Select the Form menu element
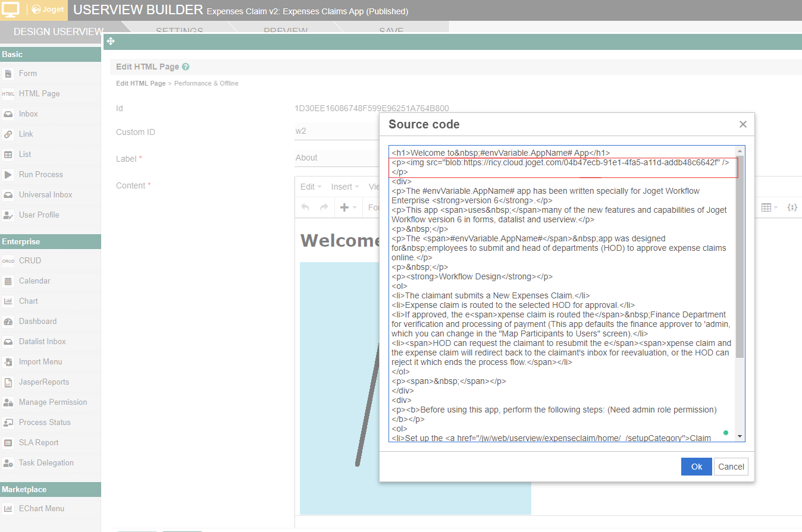802x532 pixels. click(x=51, y=74)
